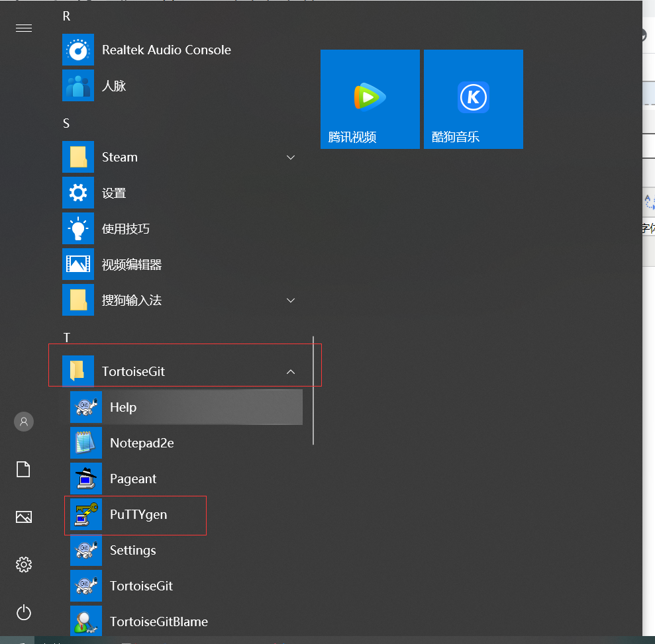
Task: Click the app list scrollbar thumb
Action: (313, 391)
